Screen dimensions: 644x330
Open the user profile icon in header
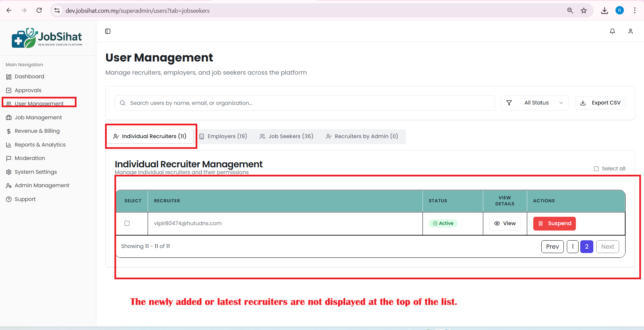pos(630,31)
